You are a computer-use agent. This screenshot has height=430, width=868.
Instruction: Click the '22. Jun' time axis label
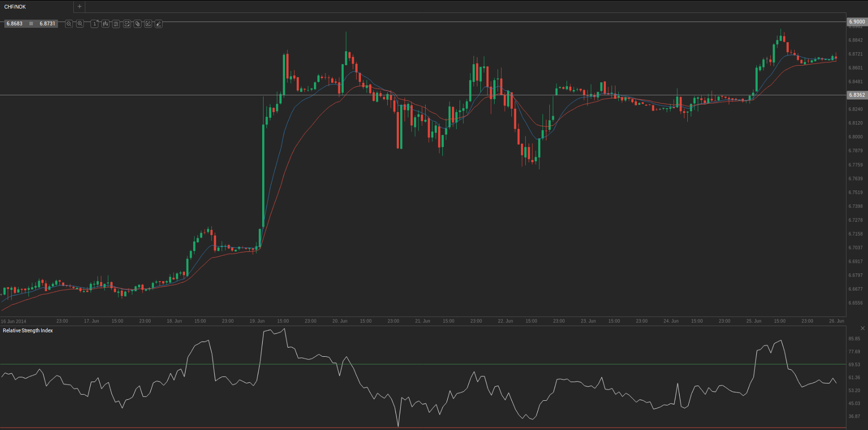point(505,321)
